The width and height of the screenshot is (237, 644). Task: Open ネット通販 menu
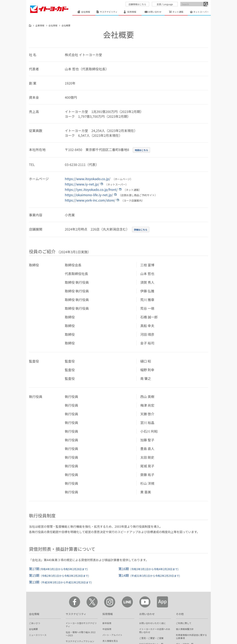[x=176, y=12]
